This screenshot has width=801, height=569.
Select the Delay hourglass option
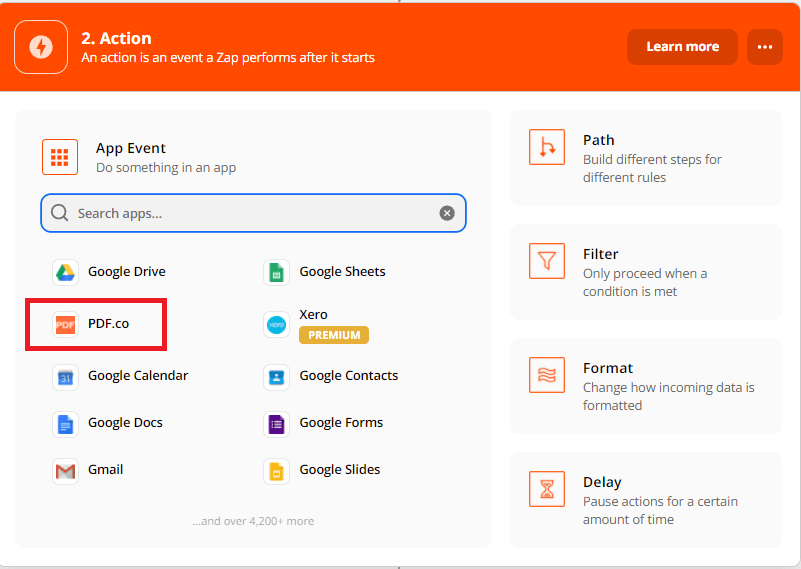tap(547, 490)
